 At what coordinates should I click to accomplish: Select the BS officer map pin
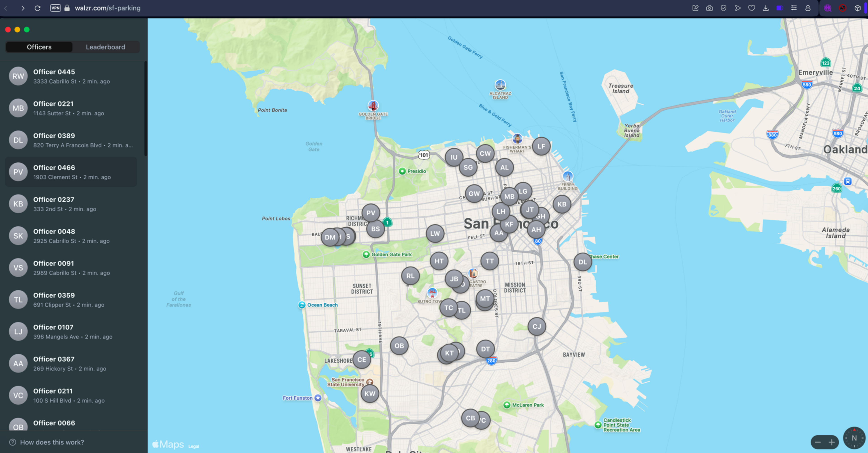coord(375,229)
